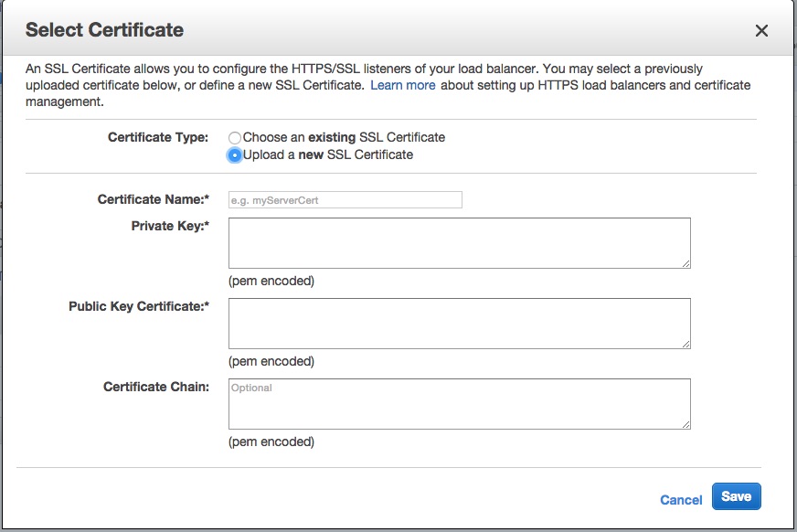Click pem encoded hint under Private Key
This screenshot has width=797, height=532.
coord(271,281)
